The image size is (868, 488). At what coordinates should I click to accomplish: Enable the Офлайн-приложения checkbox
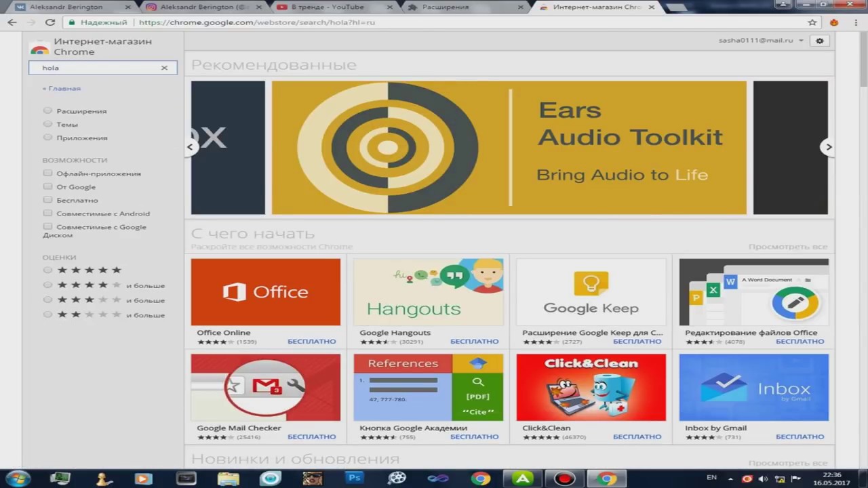point(47,173)
